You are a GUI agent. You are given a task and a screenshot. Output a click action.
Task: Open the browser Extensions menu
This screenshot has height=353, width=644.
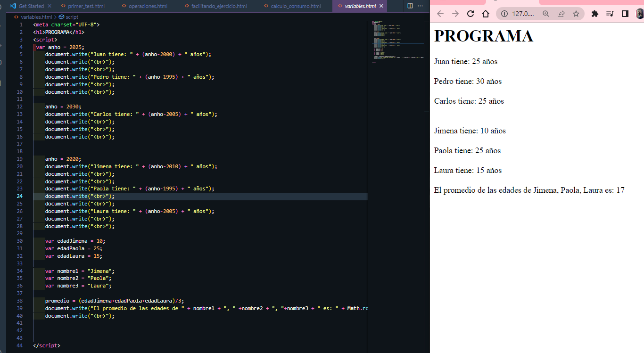click(595, 14)
